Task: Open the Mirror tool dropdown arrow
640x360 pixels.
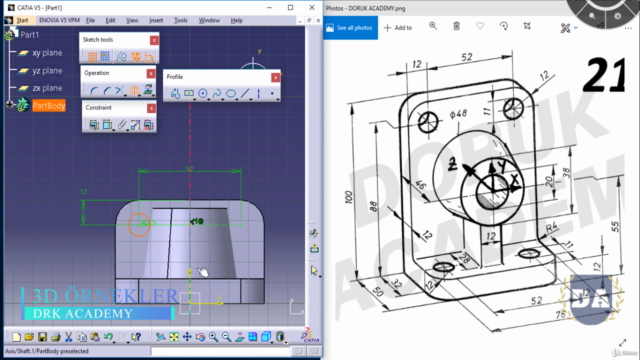Action: click(140, 95)
